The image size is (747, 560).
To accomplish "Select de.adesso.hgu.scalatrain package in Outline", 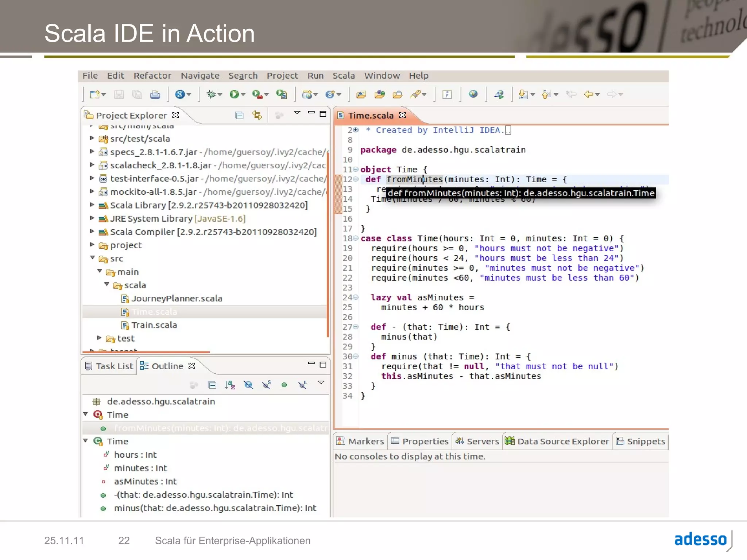I will click(161, 401).
